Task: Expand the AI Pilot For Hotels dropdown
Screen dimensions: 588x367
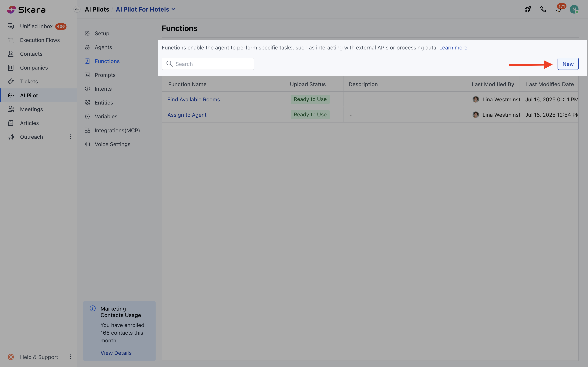Action: [x=145, y=9]
